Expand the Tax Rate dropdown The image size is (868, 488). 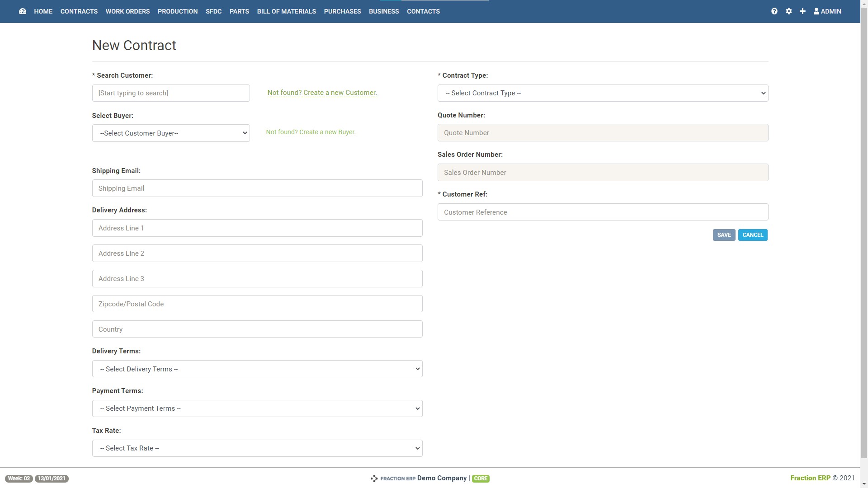[257, 448]
